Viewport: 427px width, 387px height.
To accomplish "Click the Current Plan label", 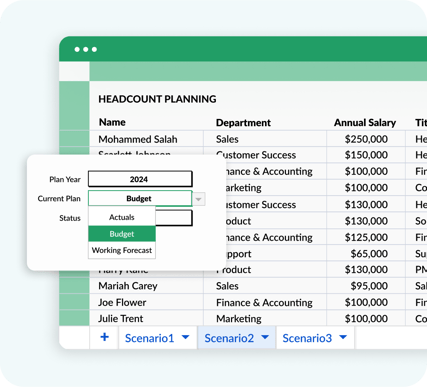I will [59, 199].
